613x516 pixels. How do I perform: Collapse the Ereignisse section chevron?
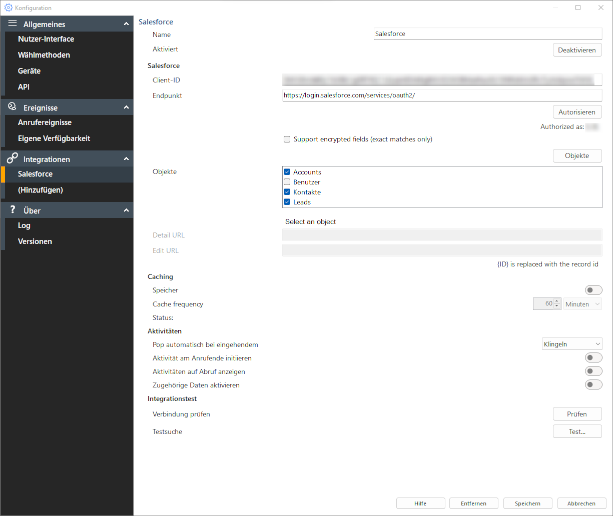pos(126,107)
